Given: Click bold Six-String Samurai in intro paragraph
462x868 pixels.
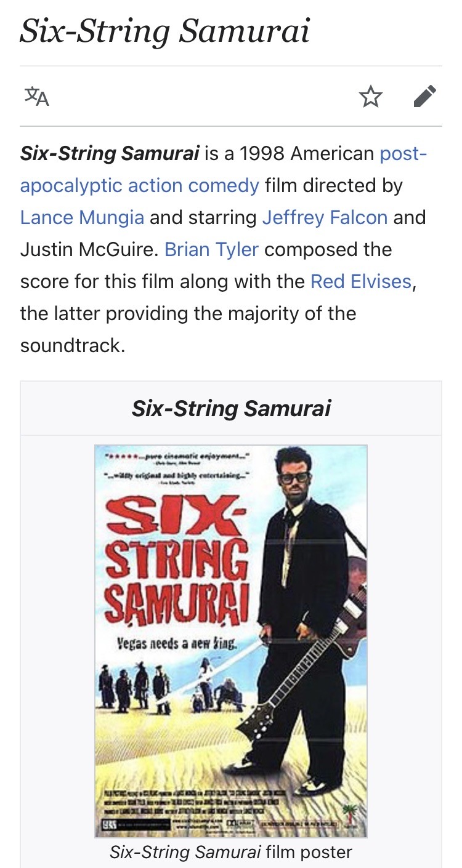Looking at the screenshot, I should pos(110,153).
